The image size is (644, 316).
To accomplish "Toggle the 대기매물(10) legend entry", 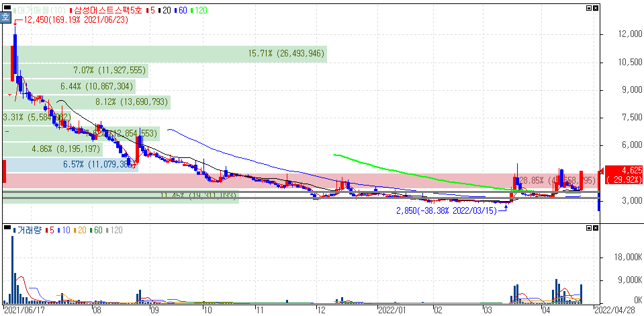I will (40, 10).
